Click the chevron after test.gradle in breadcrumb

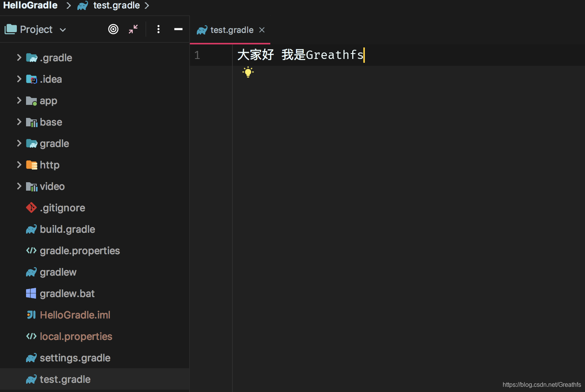coord(147,6)
